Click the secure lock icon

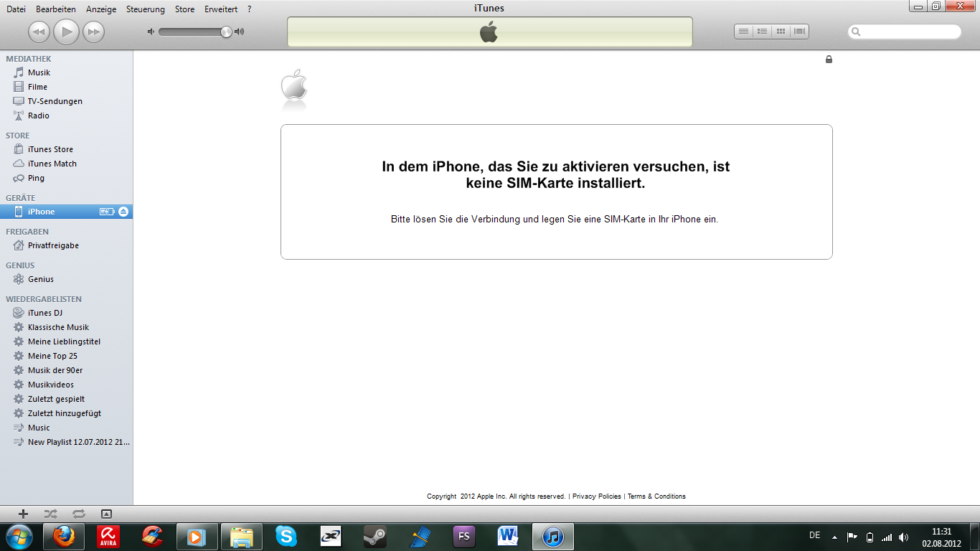[829, 60]
